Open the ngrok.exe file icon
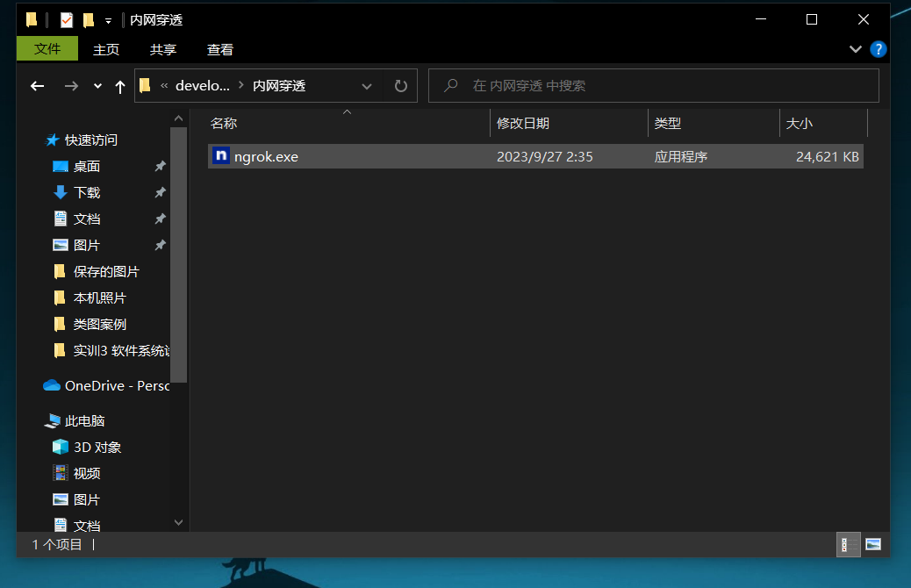This screenshot has width=911, height=588. 221,155
